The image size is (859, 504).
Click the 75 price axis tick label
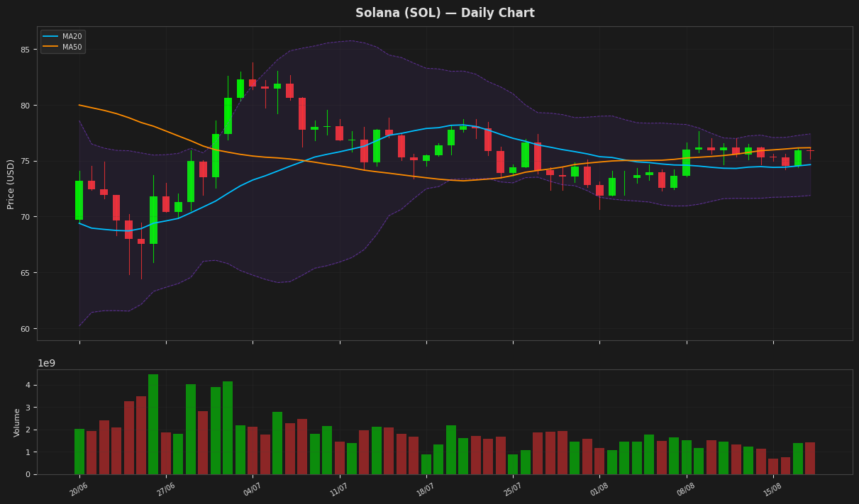[25, 161]
